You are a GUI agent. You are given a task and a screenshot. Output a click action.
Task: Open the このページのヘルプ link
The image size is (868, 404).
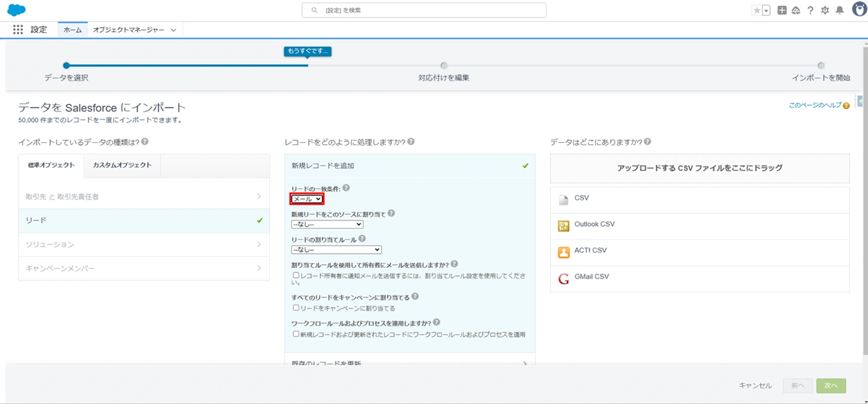[815, 105]
